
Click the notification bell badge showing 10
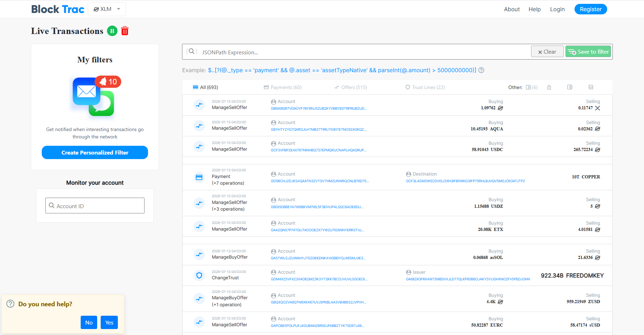point(108,82)
